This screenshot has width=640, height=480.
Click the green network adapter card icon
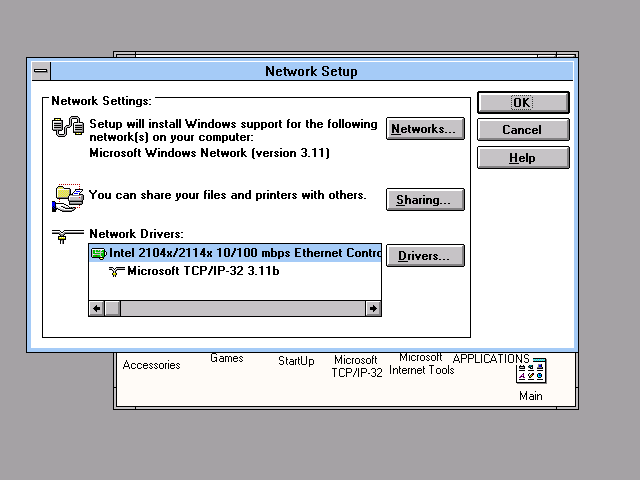98,253
